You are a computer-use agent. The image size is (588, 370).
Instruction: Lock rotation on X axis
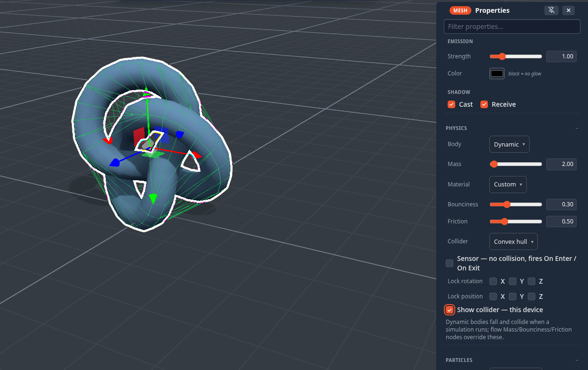[x=493, y=281]
